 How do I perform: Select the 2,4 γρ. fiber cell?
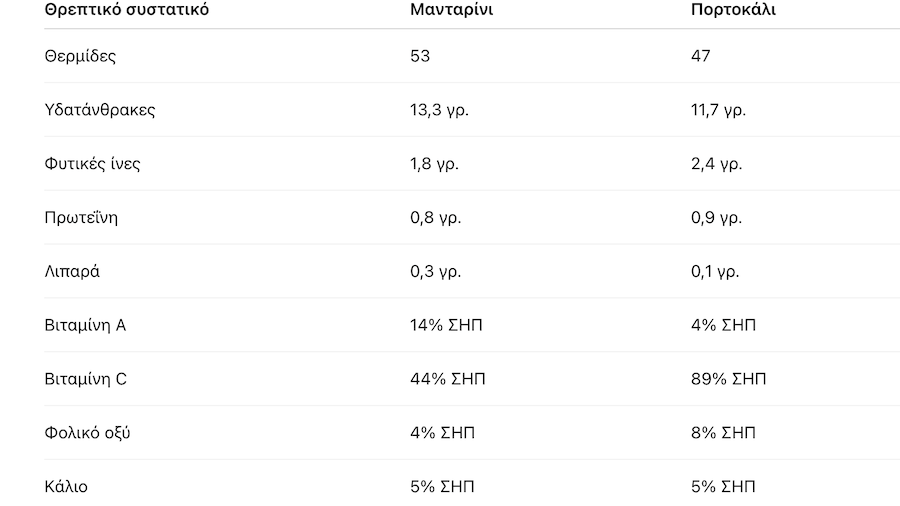716,164
